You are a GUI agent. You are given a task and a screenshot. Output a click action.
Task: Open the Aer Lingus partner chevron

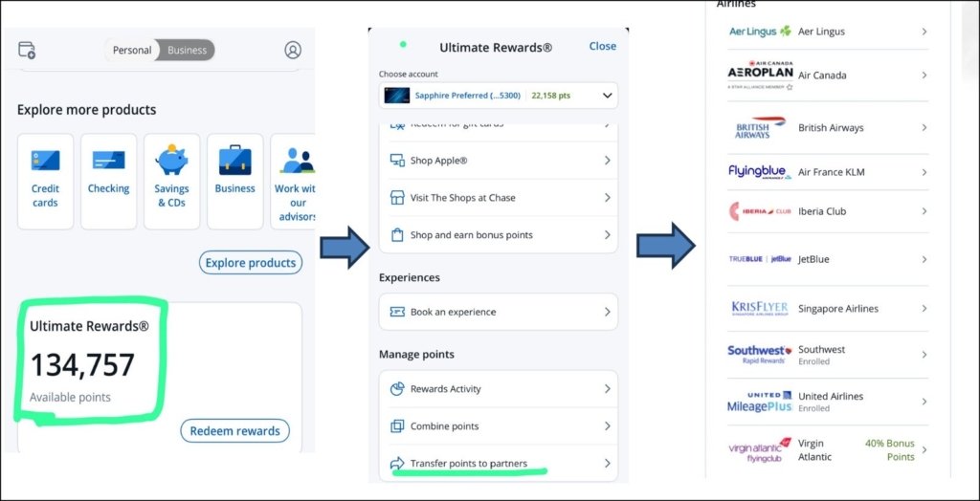[924, 32]
